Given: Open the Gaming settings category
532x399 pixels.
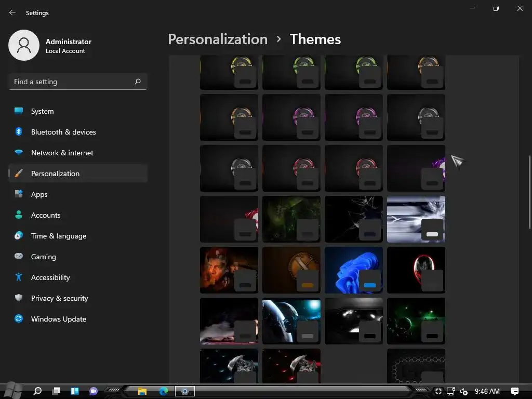Looking at the screenshot, I should pos(78,257).
